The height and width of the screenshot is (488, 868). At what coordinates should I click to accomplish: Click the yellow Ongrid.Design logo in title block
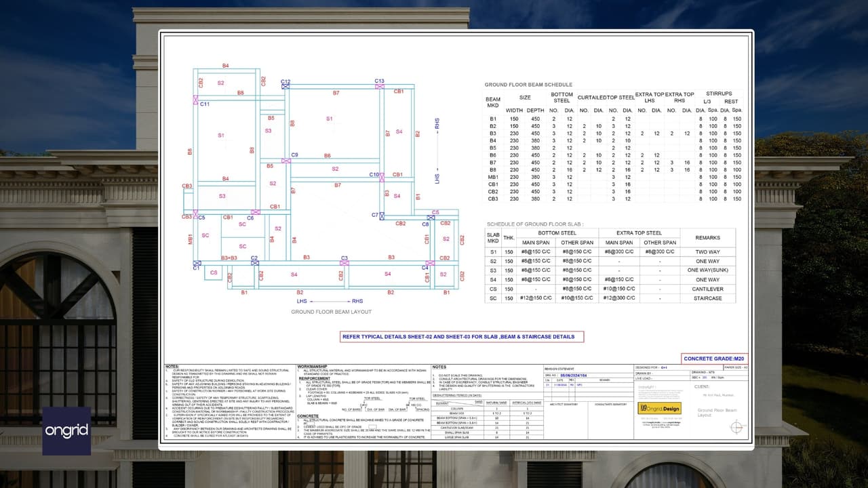[x=658, y=408]
